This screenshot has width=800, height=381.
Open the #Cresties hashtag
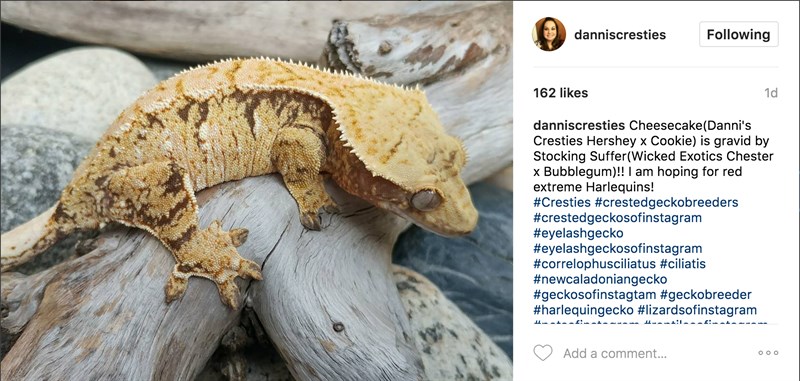pyautogui.click(x=562, y=202)
